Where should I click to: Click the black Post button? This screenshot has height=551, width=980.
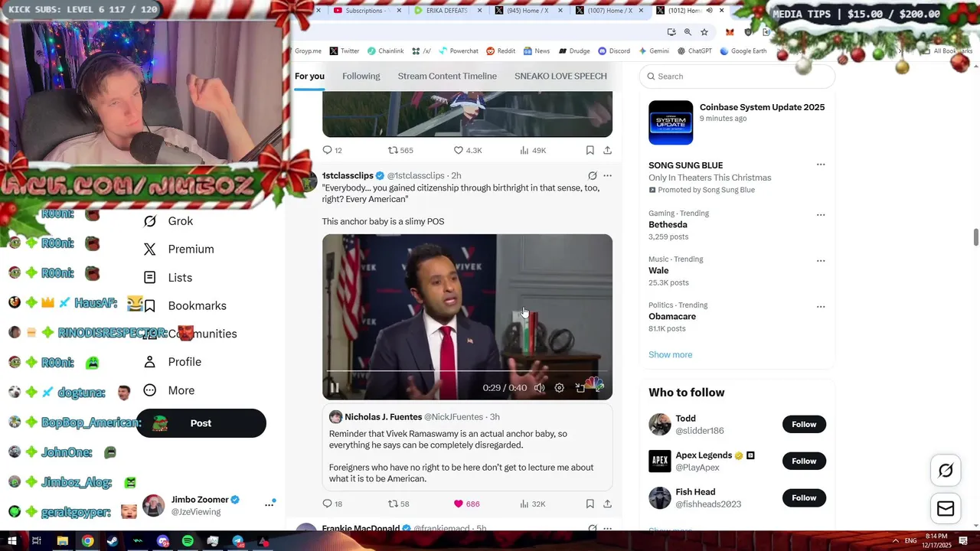[201, 423]
